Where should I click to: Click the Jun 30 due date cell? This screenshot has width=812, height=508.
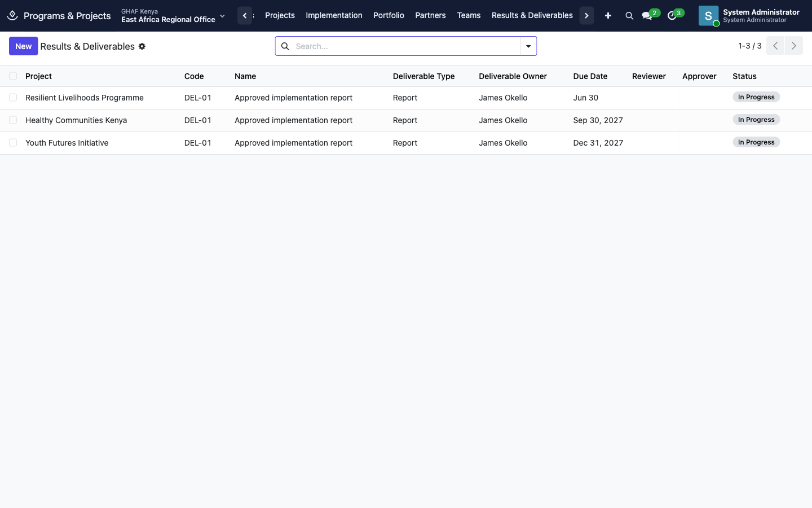[x=586, y=98]
